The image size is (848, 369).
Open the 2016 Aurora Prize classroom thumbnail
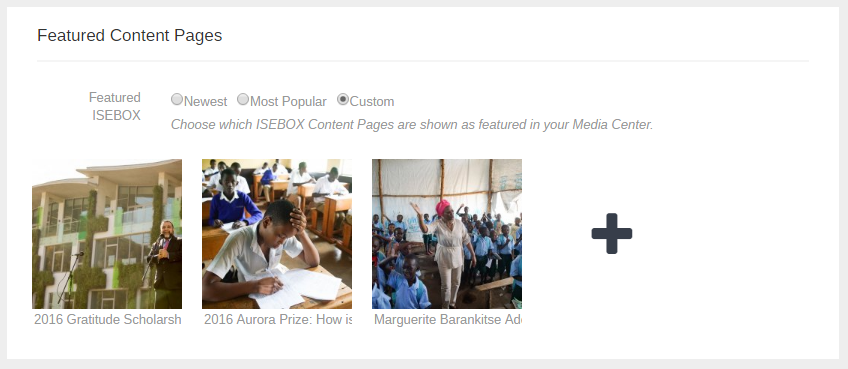(x=277, y=234)
